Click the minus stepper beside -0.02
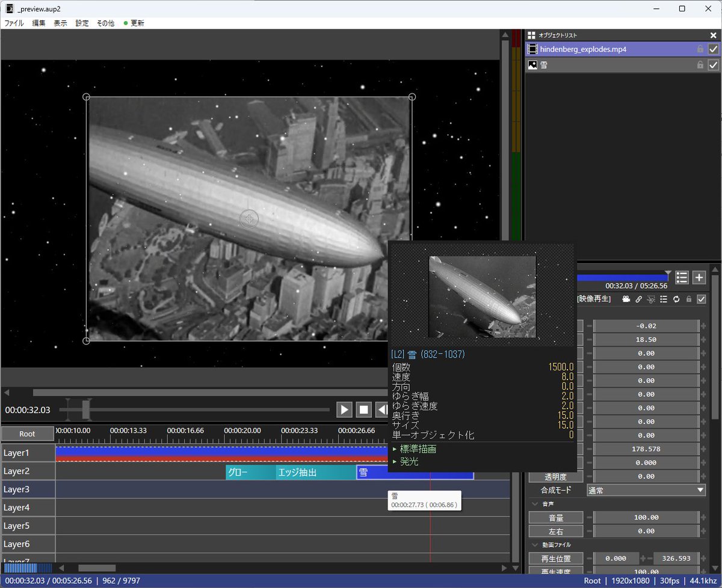The height and width of the screenshot is (588, 722). (589, 326)
